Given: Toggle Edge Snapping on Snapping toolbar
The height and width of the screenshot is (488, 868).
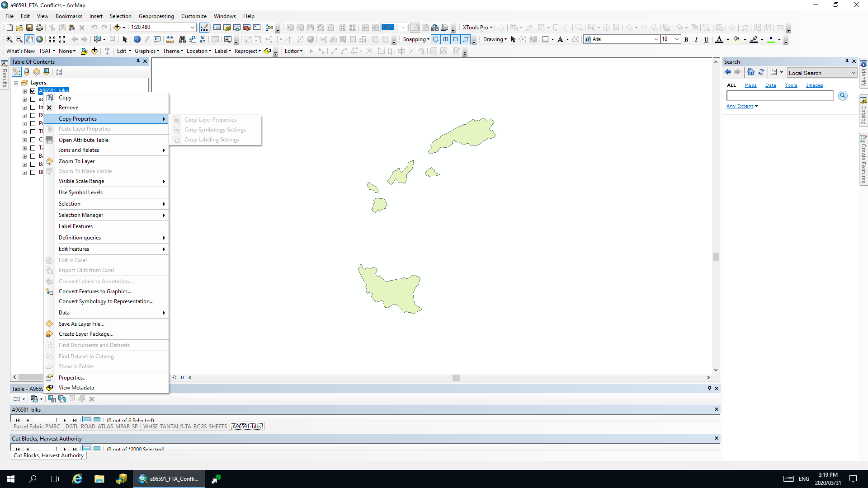Looking at the screenshot, I should (466, 39).
